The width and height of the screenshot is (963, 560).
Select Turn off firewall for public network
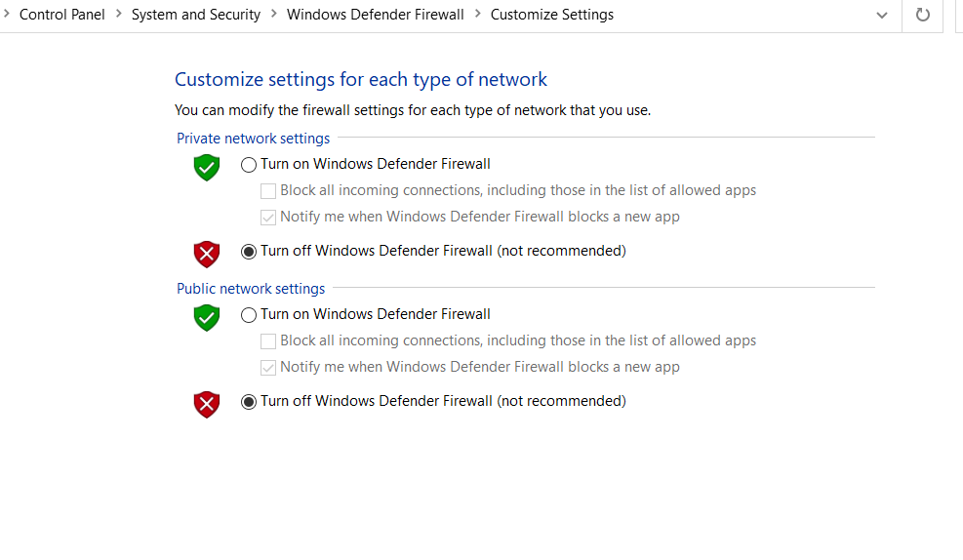[x=248, y=402]
